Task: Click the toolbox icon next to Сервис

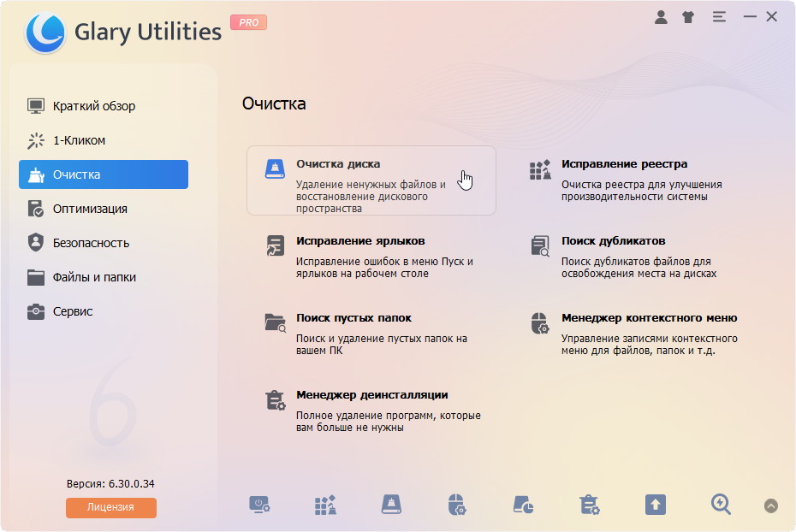Action: click(x=36, y=311)
